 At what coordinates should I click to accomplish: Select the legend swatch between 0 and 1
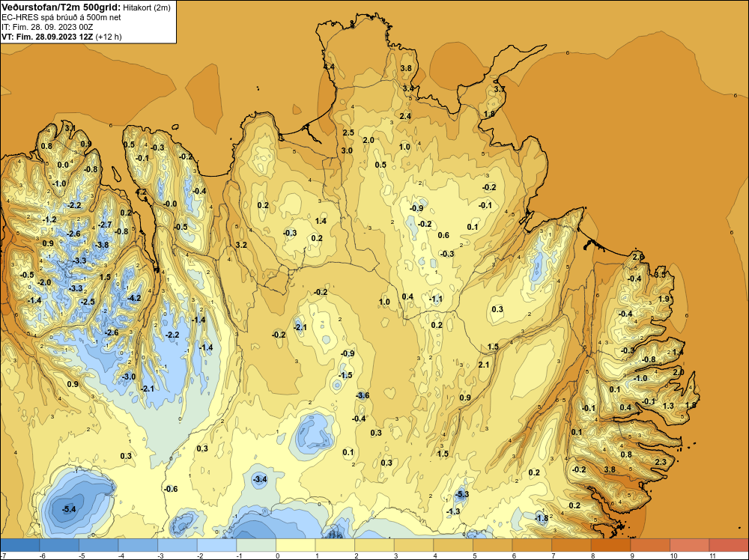click(x=296, y=545)
